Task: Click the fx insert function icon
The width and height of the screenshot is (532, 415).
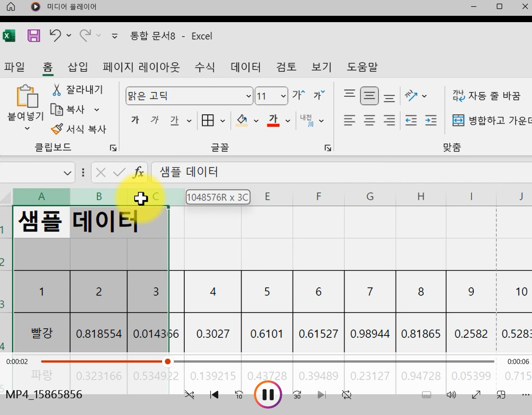Action: [x=139, y=173]
